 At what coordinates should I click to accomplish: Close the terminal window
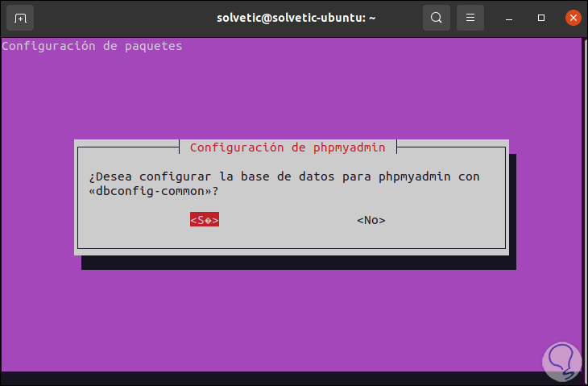click(573, 18)
